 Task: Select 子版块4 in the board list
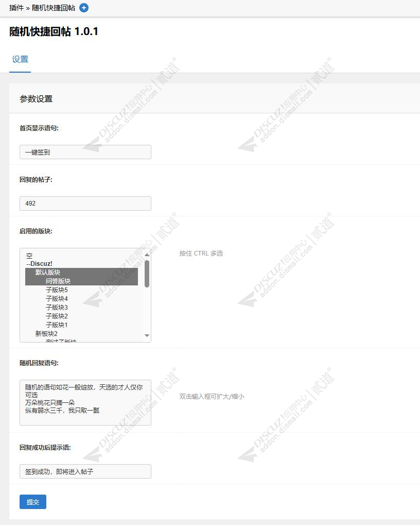click(82, 298)
